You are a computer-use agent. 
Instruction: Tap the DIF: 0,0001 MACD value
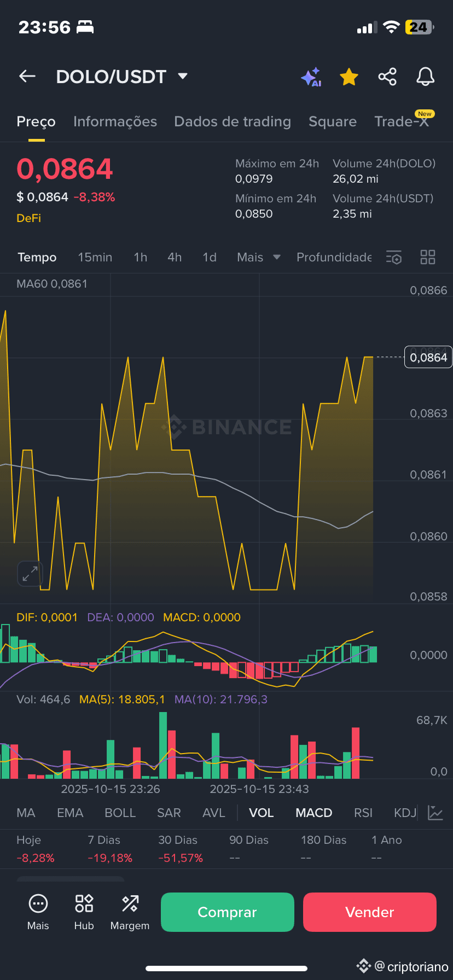[x=47, y=617]
